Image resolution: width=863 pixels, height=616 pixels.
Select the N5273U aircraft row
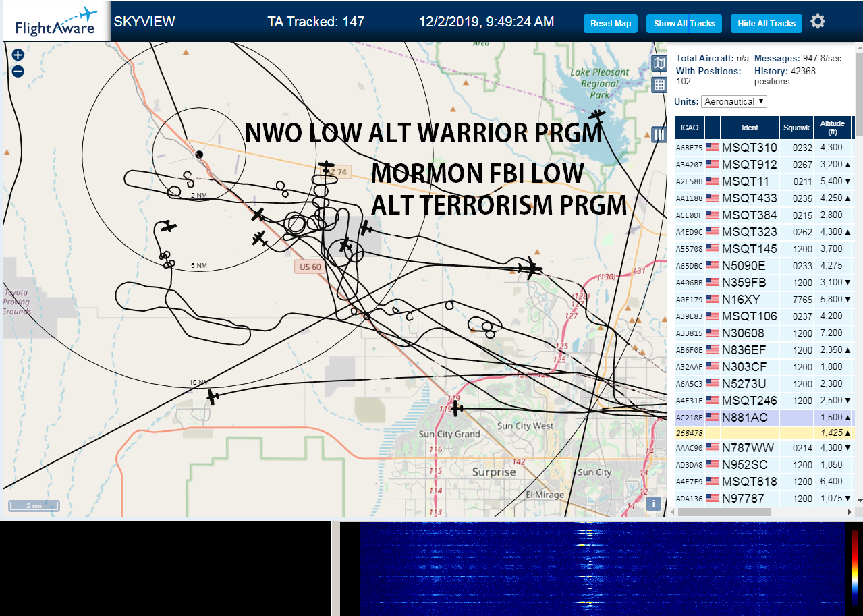pyautogui.click(x=765, y=383)
